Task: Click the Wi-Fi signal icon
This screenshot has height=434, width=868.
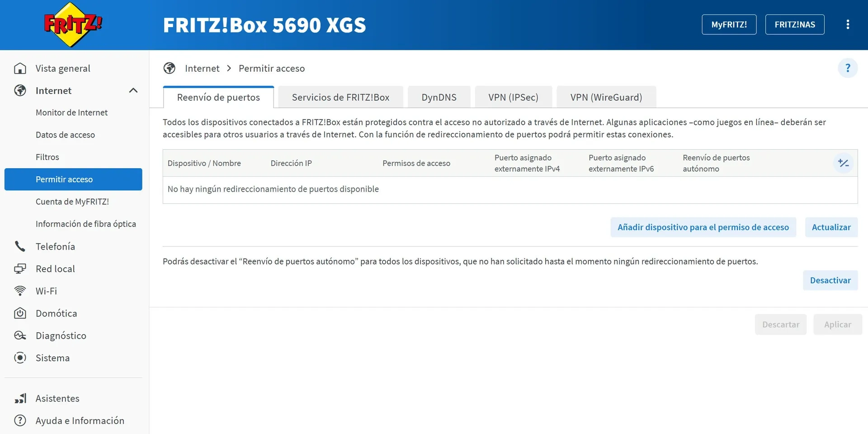Action: [20, 291]
